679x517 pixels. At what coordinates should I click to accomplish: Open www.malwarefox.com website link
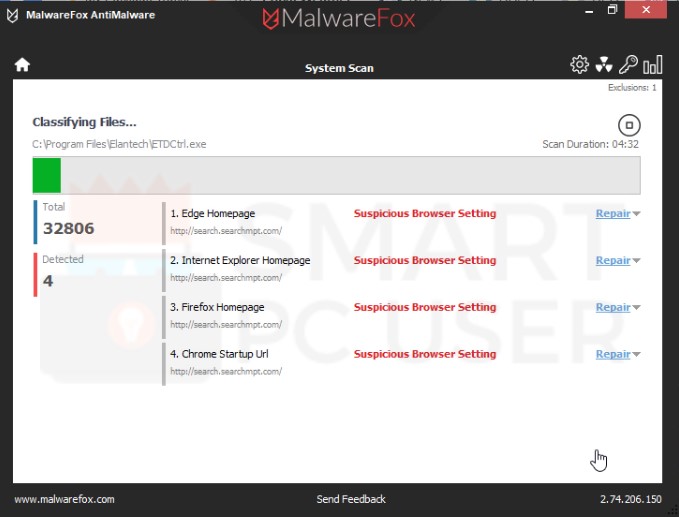(x=65, y=499)
